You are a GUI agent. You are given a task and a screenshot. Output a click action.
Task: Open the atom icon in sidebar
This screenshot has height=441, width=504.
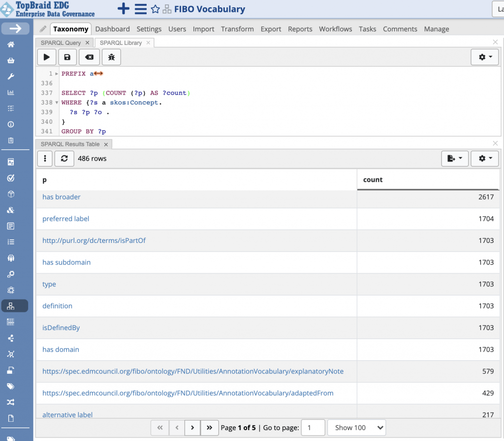pyautogui.click(x=11, y=290)
